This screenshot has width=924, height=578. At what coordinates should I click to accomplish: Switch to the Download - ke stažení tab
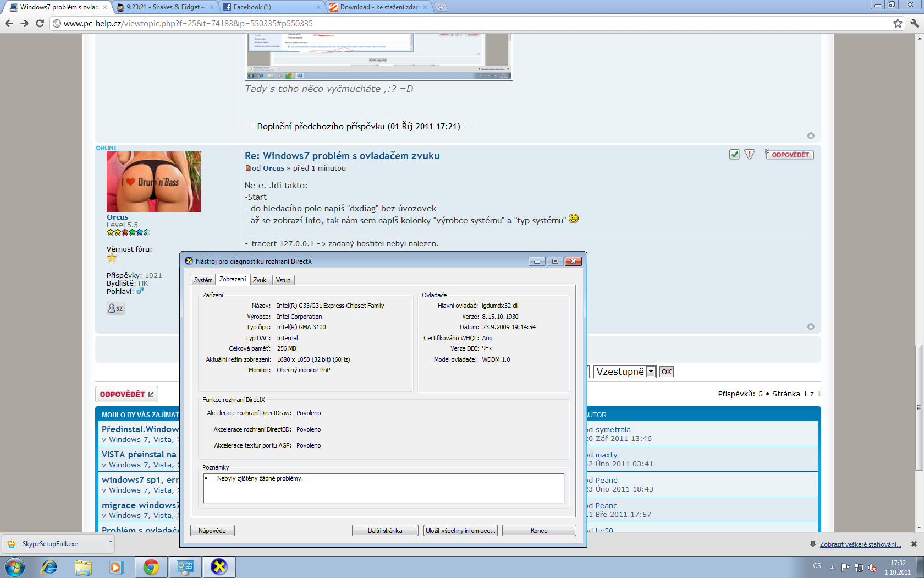point(378,7)
